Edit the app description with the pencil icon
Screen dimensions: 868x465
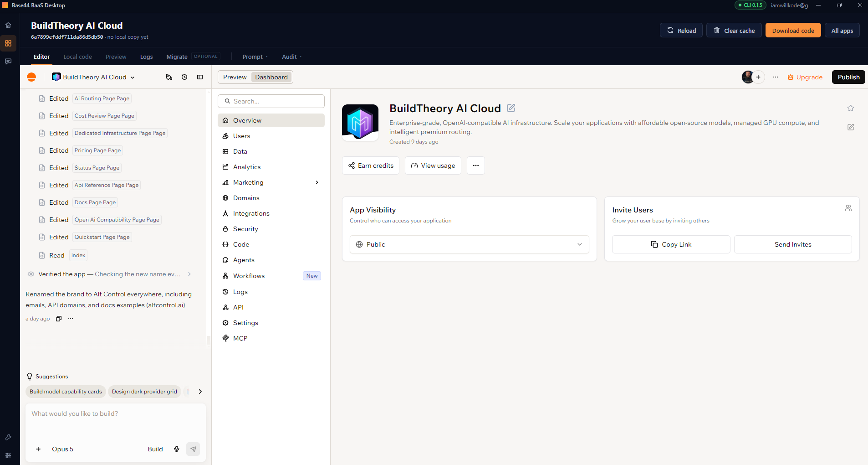pos(851,127)
